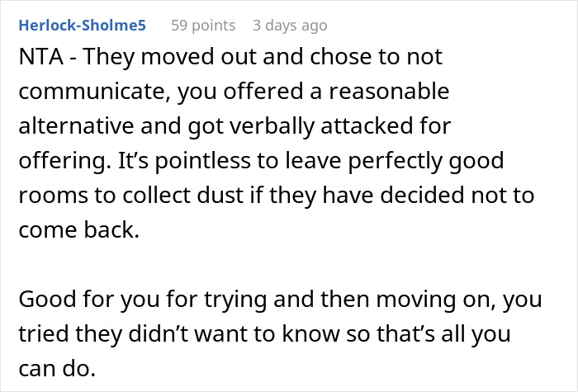Open the Herlock-Sholme5 user profile

82,26
